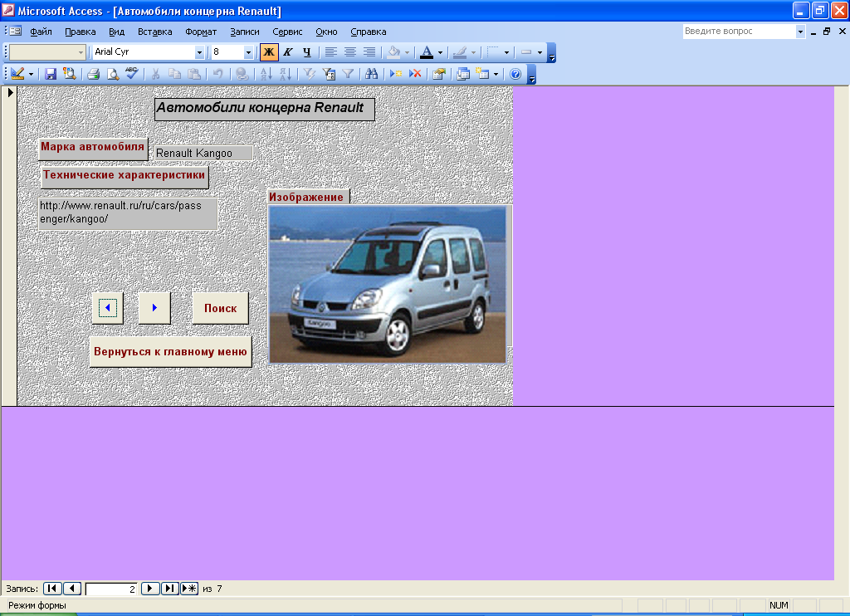Screen dimensions: 850x616
Task: Open the Вставка menu
Action: 155,32
